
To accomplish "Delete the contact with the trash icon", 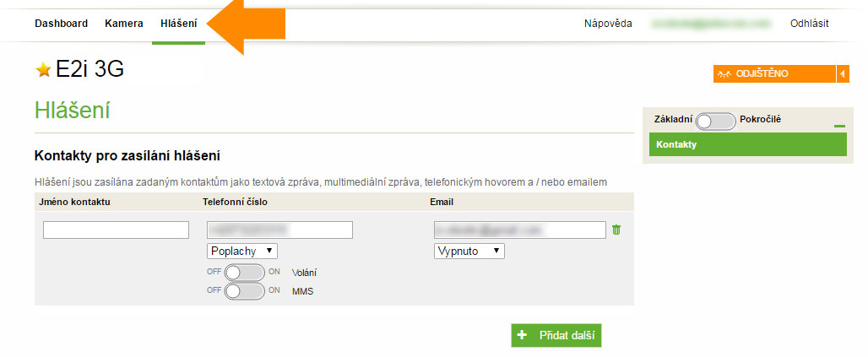I will [x=616, y=230].
